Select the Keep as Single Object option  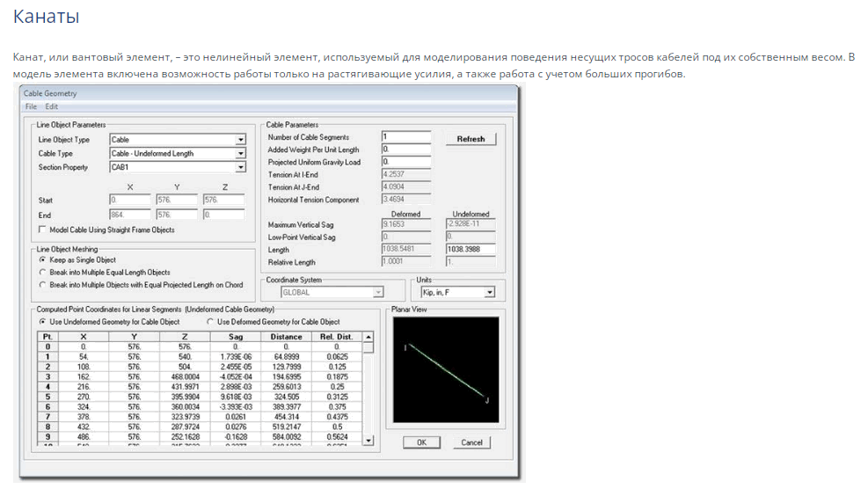tap(42, 260)
